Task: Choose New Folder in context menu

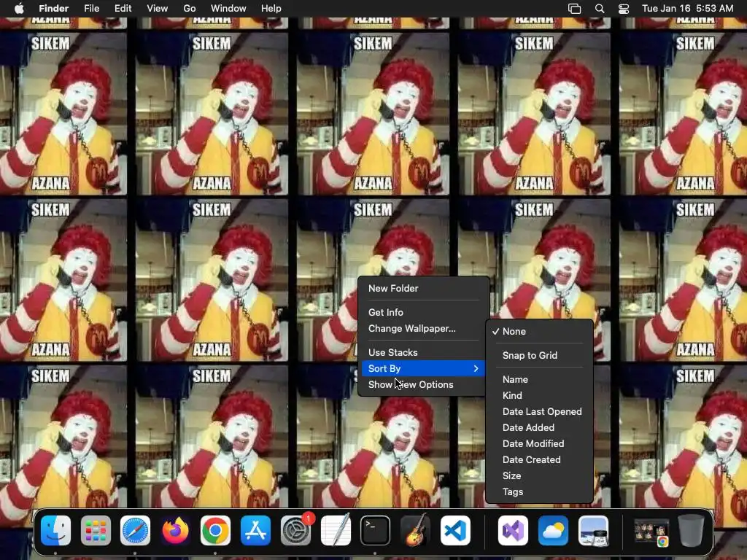Action: [x=424, y=289]
